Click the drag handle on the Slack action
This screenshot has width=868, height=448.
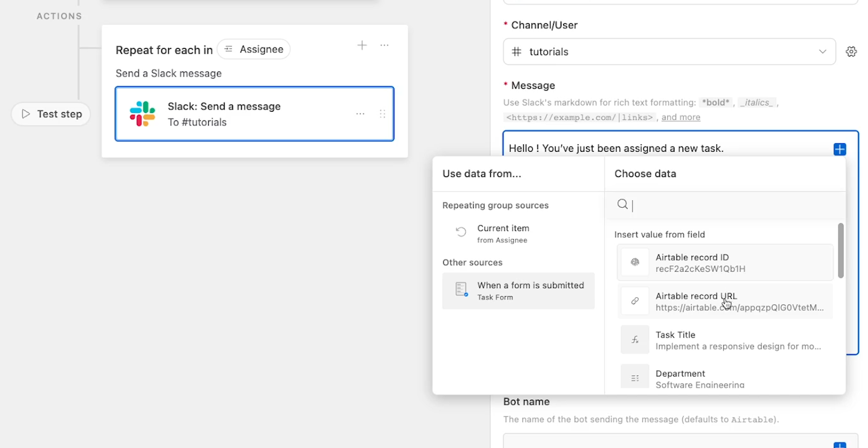(382, 114)
